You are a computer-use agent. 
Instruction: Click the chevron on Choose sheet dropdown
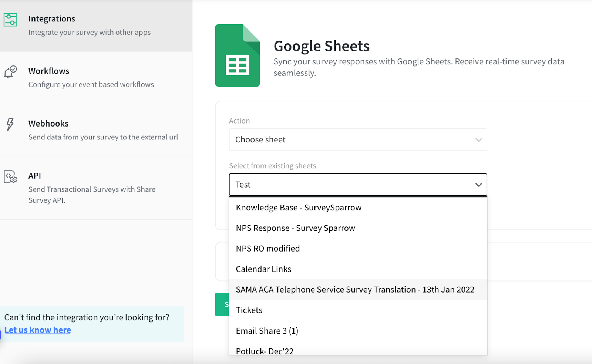click(x=478, y=140)
